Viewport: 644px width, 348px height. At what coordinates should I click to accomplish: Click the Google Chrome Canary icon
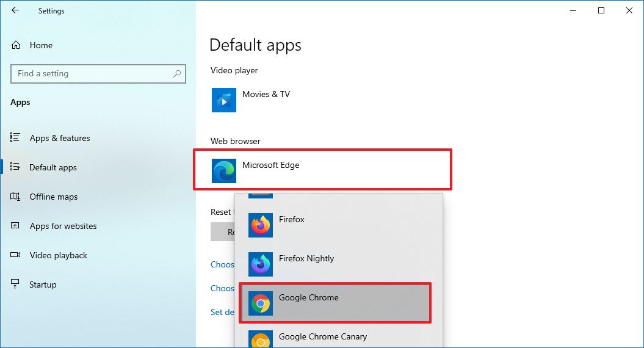pos(261,339)
